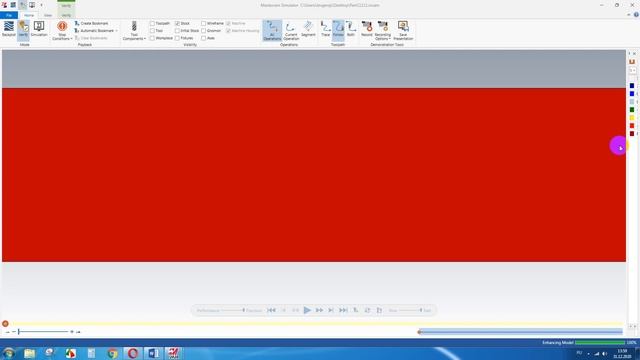640x360 pixels.
Task: Jump to simulation start
Action: tap(271, 310)
